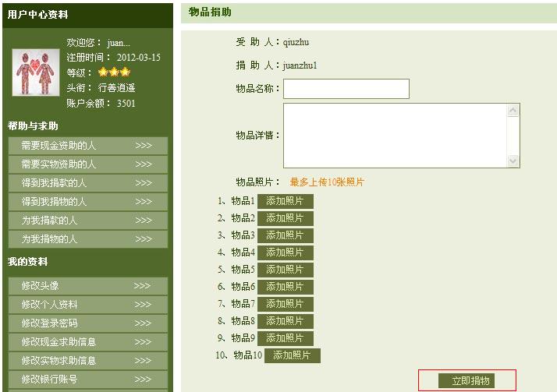
Task: Click arrows icon beside 得到我捐款的人
Action: [x=144, y=183]
